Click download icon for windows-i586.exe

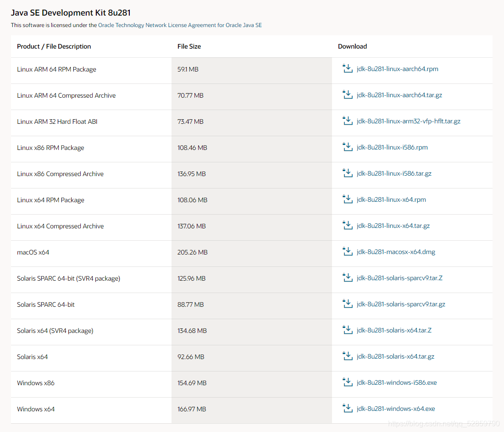(x=348, y=382)
